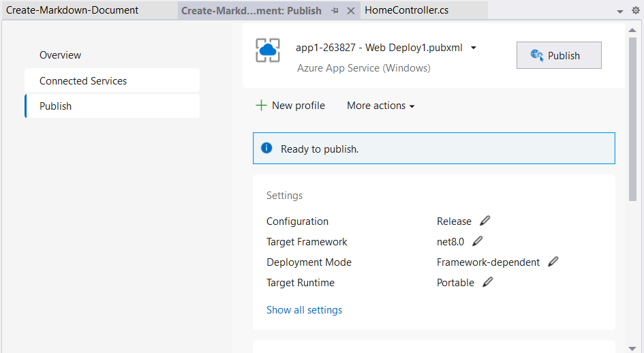
Task: Click the Ready to publish message
Action: pos(320,149)
